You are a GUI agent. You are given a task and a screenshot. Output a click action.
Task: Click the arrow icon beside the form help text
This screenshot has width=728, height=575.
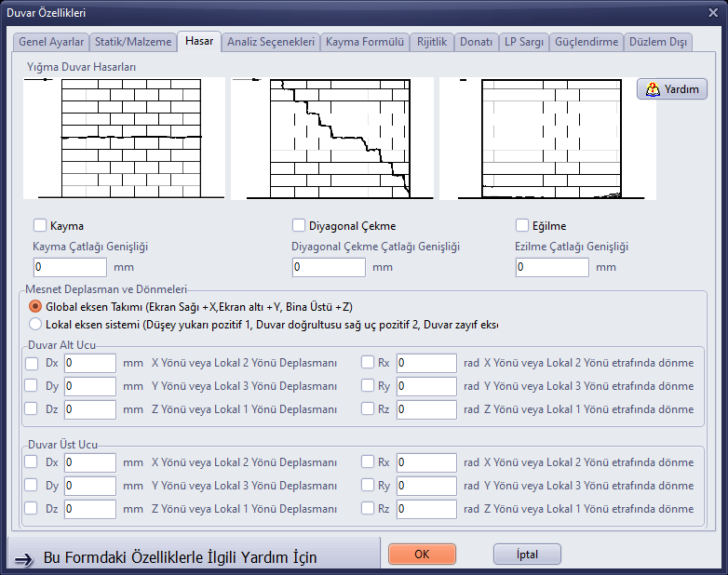(x=23, y=560)
